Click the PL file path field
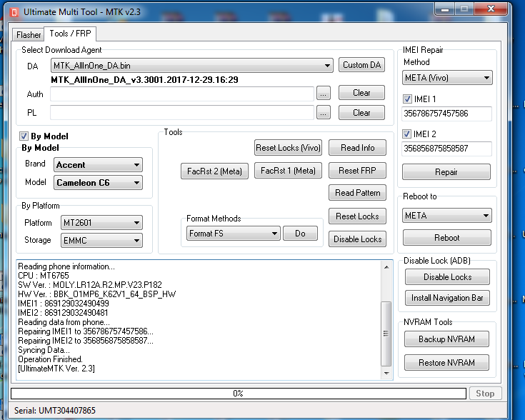This screenshot has height=420, width=525. click(x=182, y=113)
